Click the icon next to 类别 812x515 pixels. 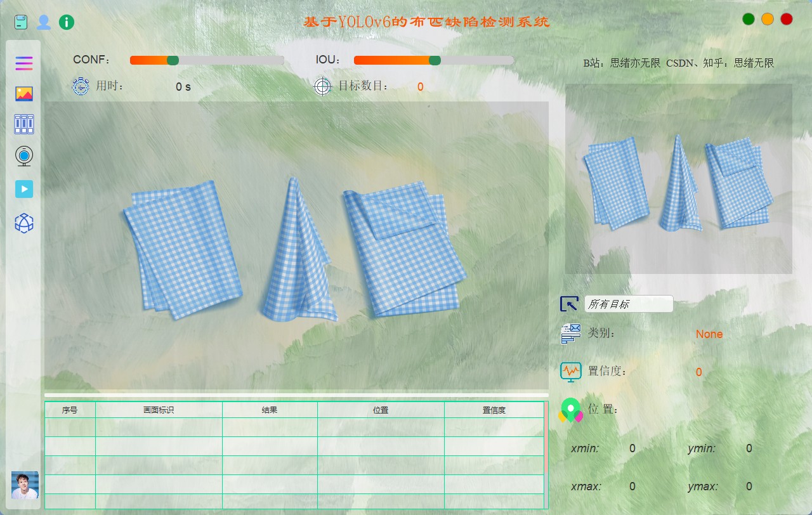click(x=571, y=334)
